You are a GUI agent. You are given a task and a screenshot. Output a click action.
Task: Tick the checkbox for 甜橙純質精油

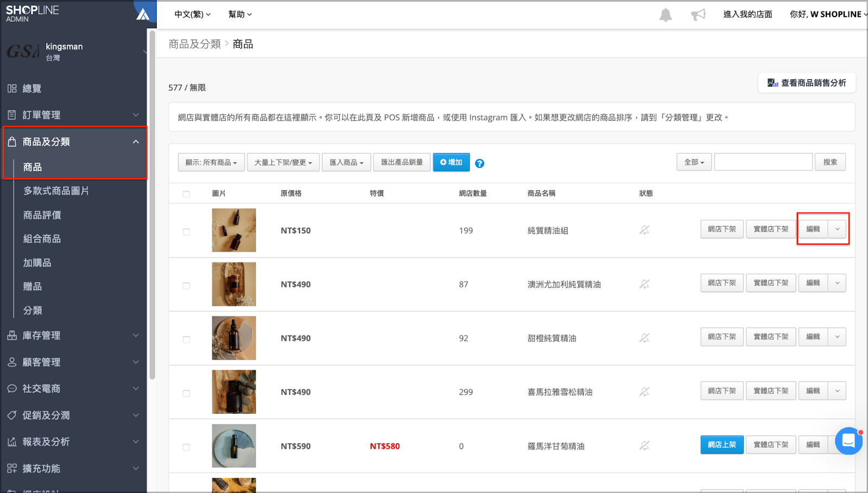186,340
